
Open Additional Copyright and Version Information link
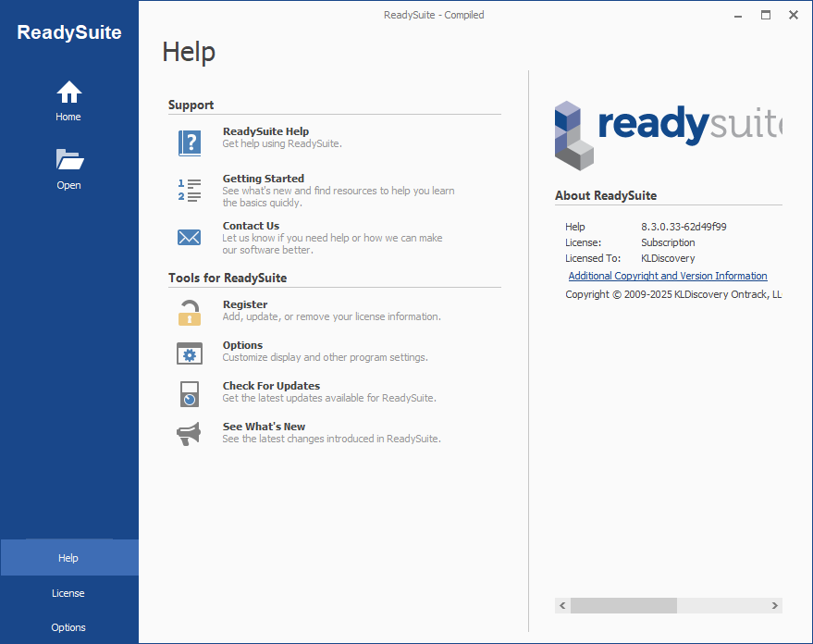(x=668, y=275)
